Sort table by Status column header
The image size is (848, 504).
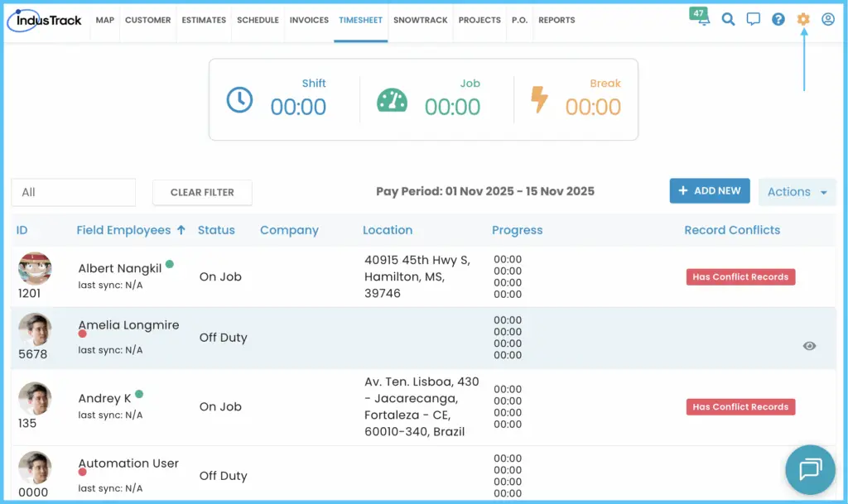click(x=216, y=230)
